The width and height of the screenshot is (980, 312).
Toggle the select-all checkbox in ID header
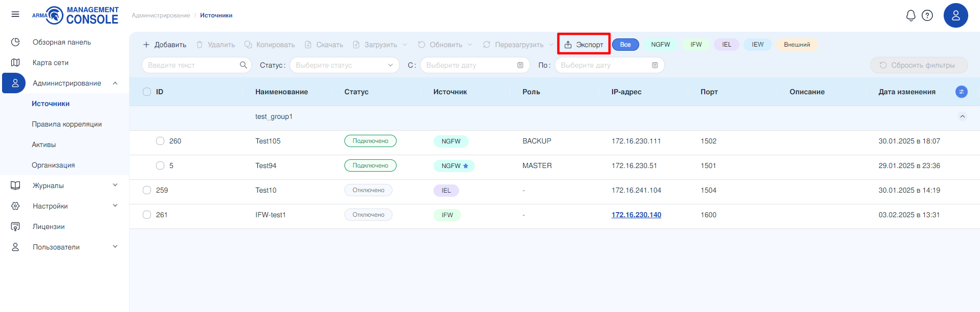click(x=147, y=92)
